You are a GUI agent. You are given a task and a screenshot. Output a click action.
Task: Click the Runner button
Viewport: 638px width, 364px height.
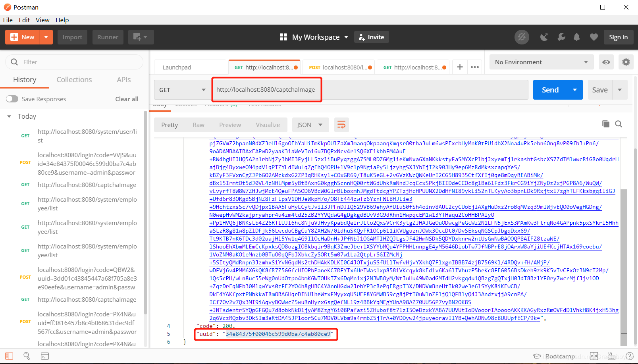pyautogui.click(x=108, y=37)
